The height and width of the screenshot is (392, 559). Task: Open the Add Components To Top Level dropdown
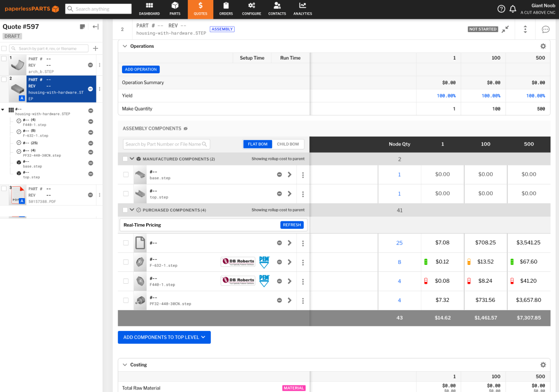(x=164, y=337)
